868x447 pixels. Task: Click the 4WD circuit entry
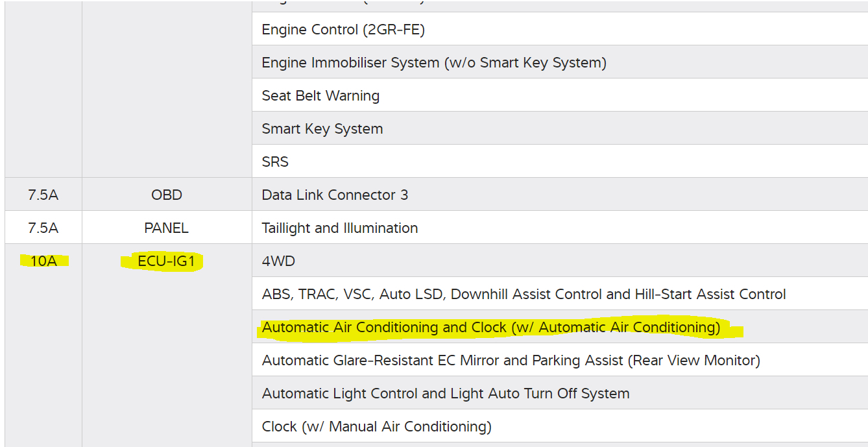(278, 261)
